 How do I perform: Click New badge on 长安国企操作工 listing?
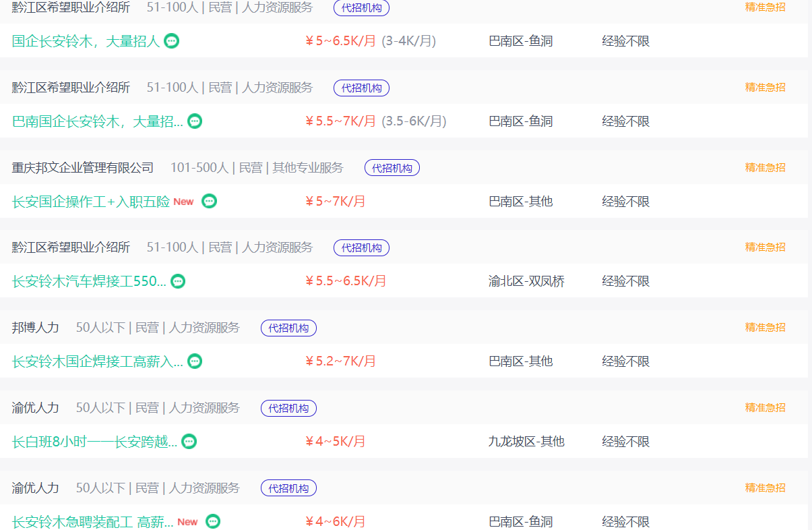(x=183, y=201)
